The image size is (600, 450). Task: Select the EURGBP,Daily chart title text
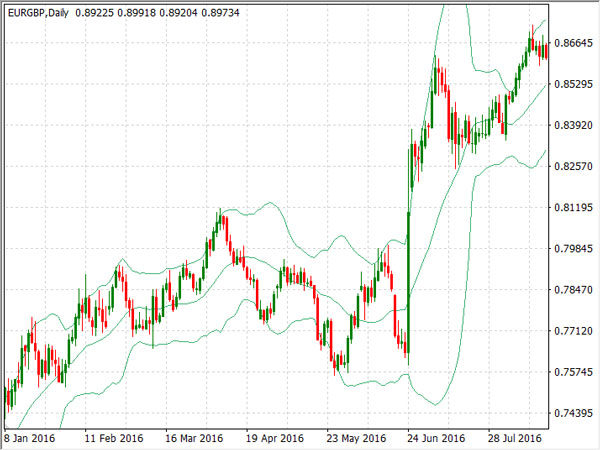click(38, 13)
